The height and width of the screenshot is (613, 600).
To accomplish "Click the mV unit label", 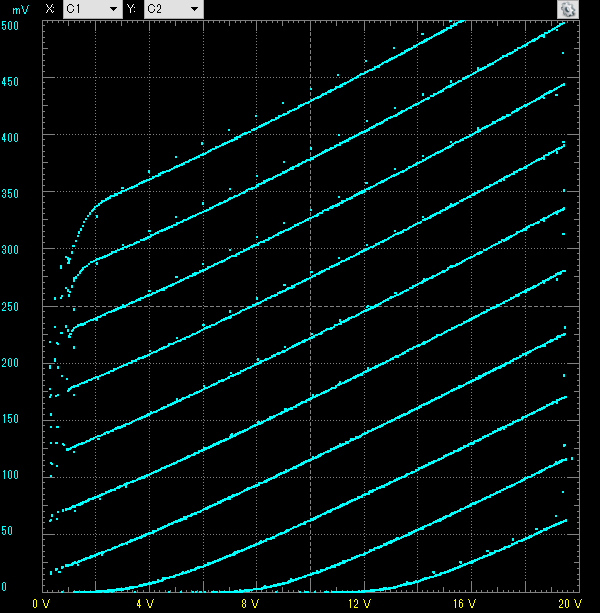I will 20,10.
